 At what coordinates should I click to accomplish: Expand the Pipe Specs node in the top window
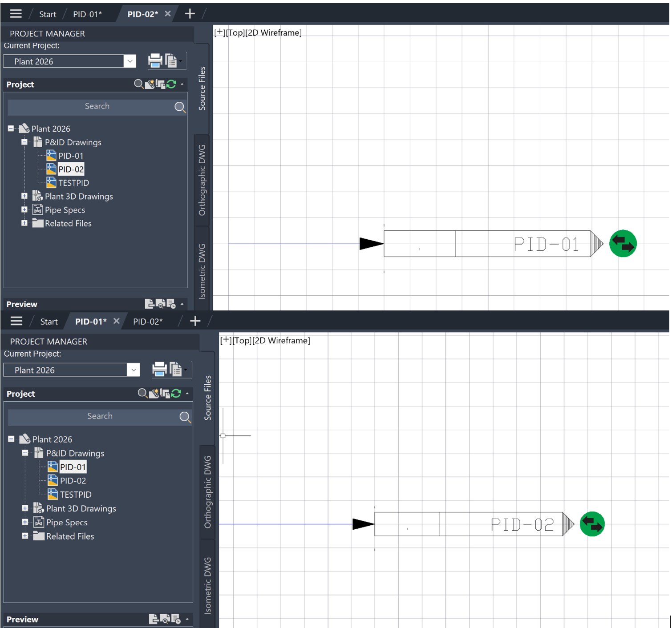(24, 209)
